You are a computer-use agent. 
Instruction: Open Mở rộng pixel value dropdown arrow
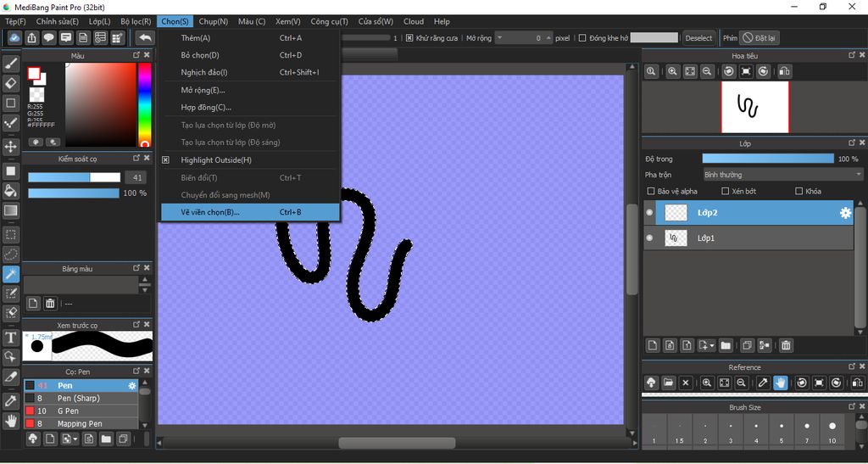(500, 37)
